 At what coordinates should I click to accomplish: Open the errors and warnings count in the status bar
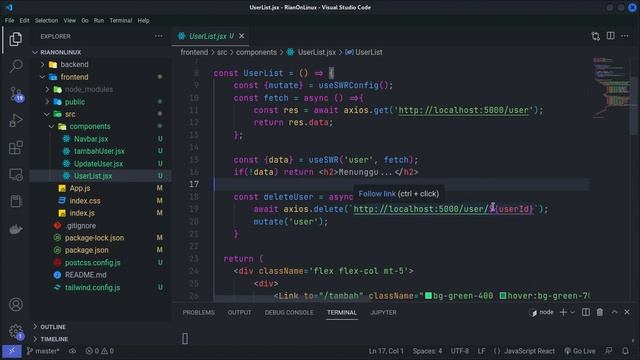pyautogui.click(x=100, y=351)
